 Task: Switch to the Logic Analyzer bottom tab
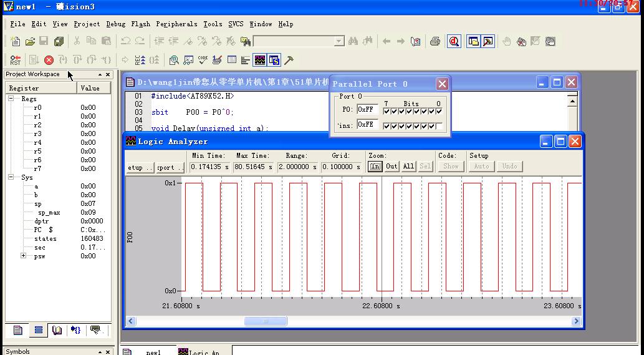[203, 352]
